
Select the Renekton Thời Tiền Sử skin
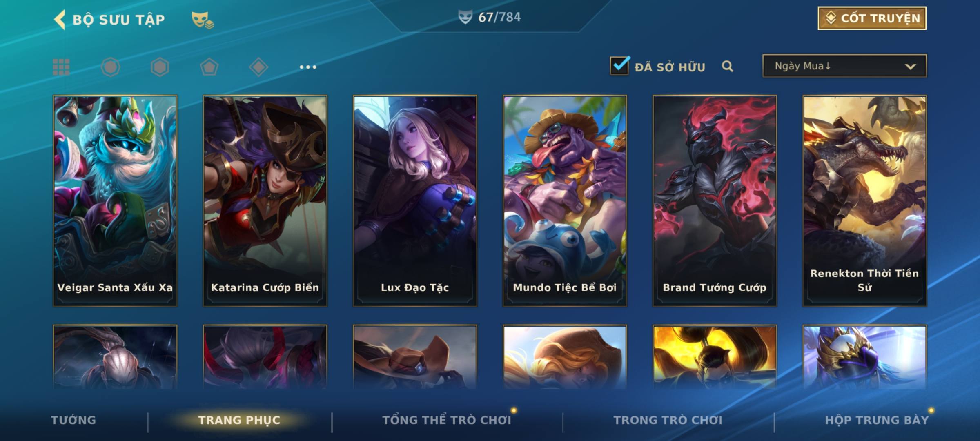click(865, 201)
